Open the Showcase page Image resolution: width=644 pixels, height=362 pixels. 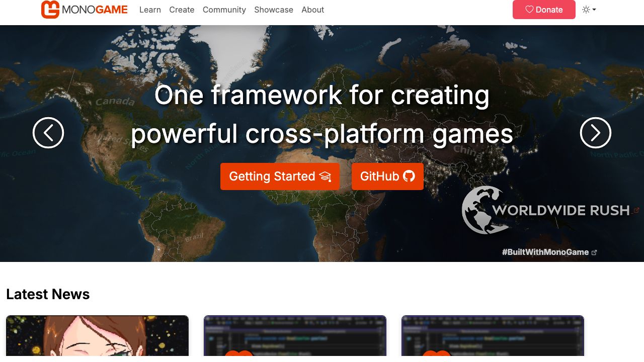tap(274, 10)
